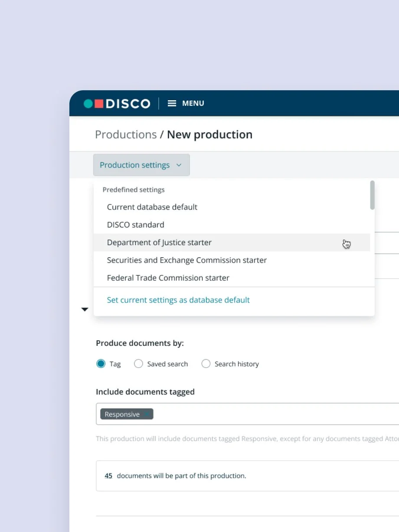Click the Include documents tagged field
Image resolution: width=399 pixels, height=532 pixels.
point(247,414)
